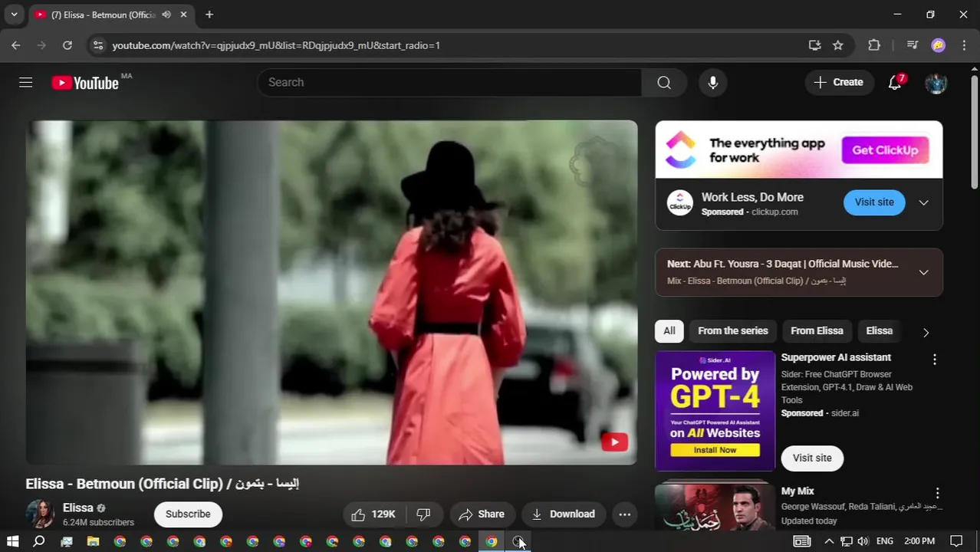Screen dimensions: 980x552
Task: Mute the tab via speaker icon
Action: tap(166, 15)
